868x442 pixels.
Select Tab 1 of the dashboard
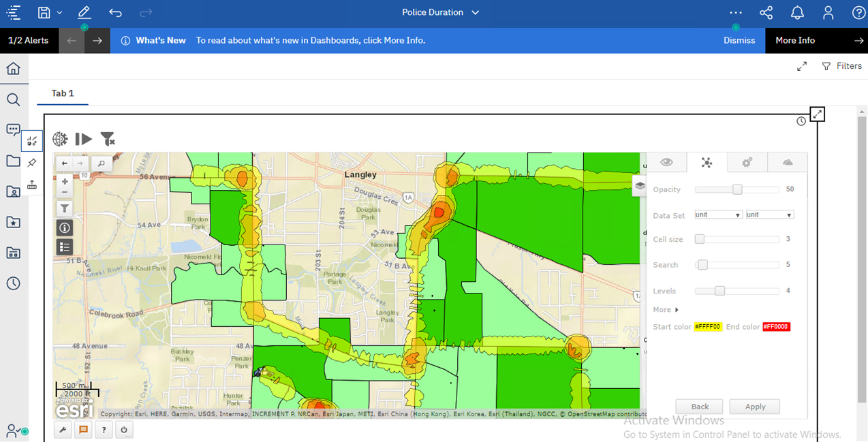(x=62, y=93)
